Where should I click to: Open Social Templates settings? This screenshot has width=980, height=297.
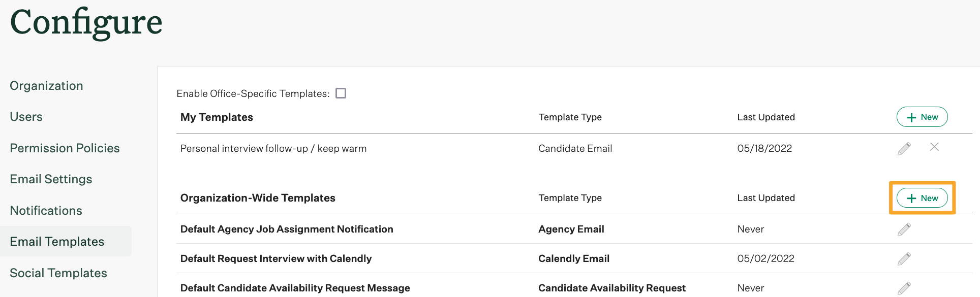[x=58, y=273]
